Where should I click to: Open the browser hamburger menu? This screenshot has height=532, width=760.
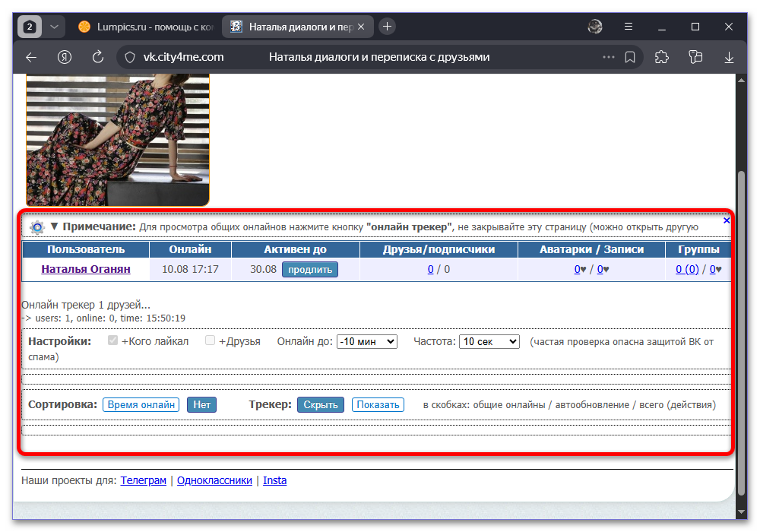(x=629, y=27)
